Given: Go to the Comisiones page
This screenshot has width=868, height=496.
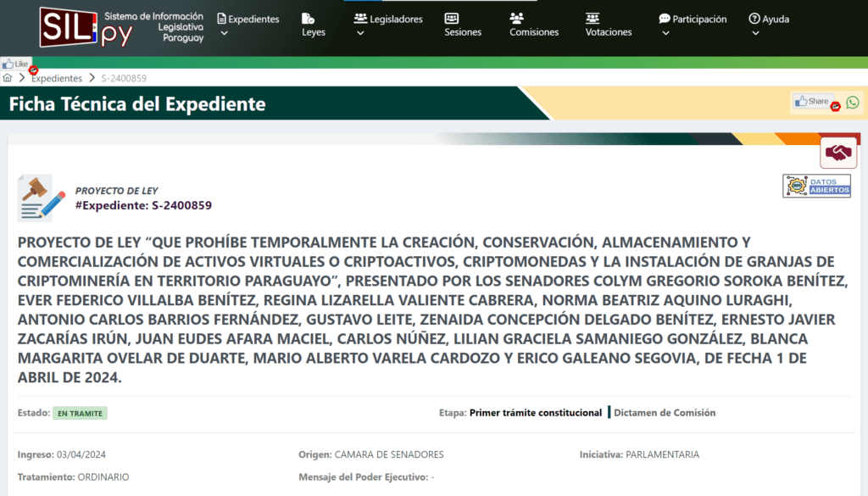Looking at the screenshot, I should click(x=534, y=25).
